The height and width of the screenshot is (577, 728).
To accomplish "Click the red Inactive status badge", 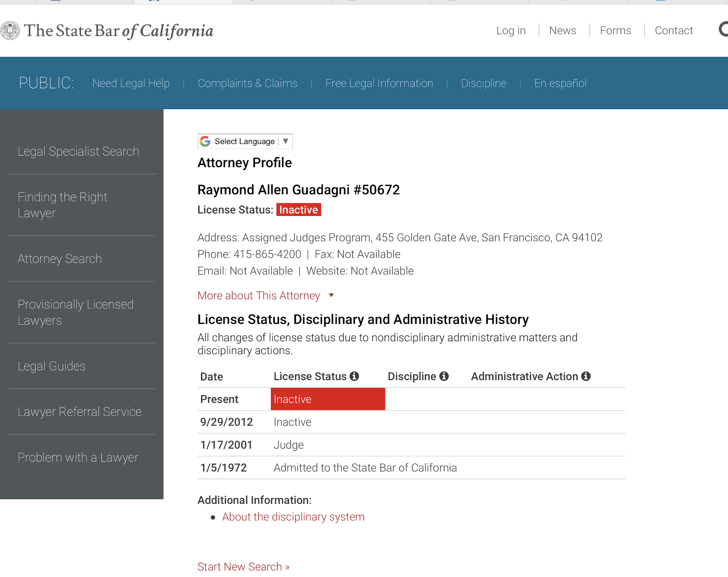I will (x=298, y=210).
